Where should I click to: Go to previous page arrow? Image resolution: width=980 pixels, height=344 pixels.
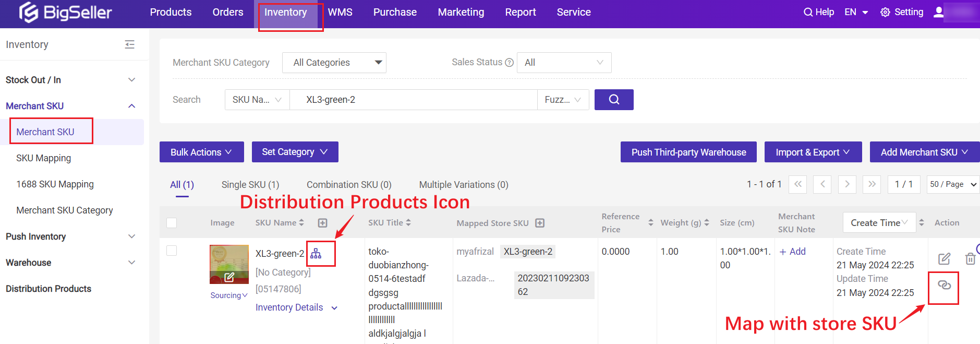tap(822, 184)
